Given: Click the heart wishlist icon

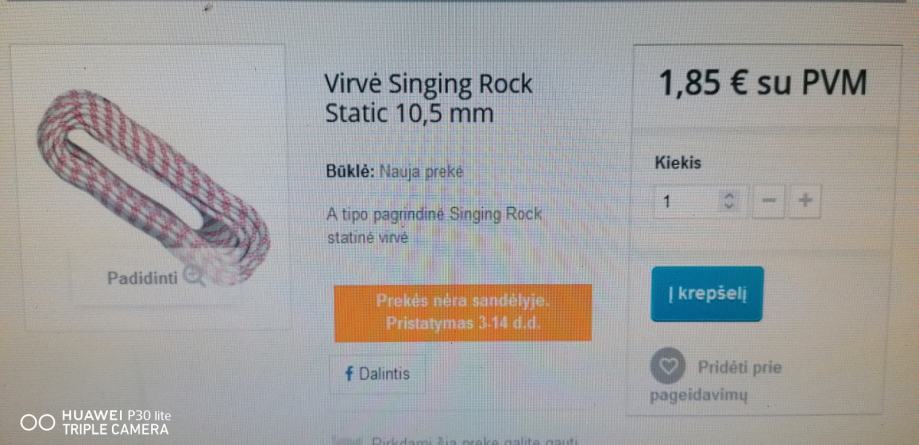Looking at the screenshot, I should [668, 365].
